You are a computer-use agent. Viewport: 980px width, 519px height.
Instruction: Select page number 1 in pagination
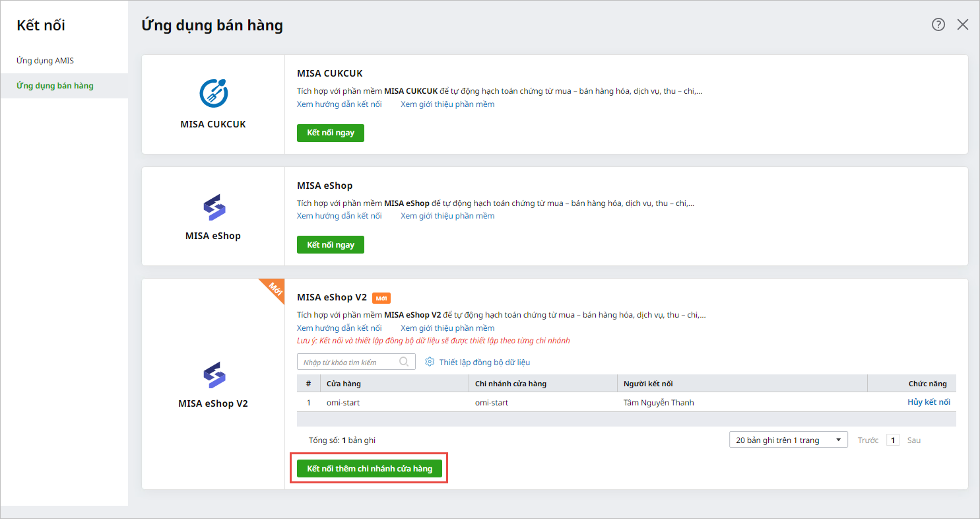click(893, 440)
